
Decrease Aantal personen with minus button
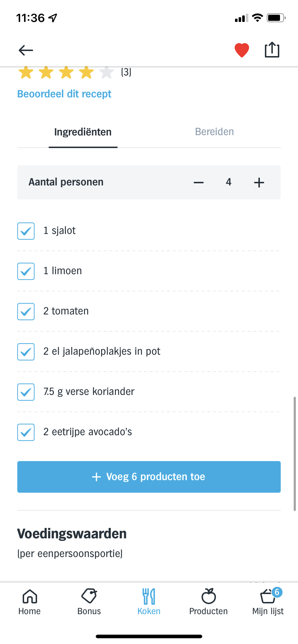(x=199, y=183)
